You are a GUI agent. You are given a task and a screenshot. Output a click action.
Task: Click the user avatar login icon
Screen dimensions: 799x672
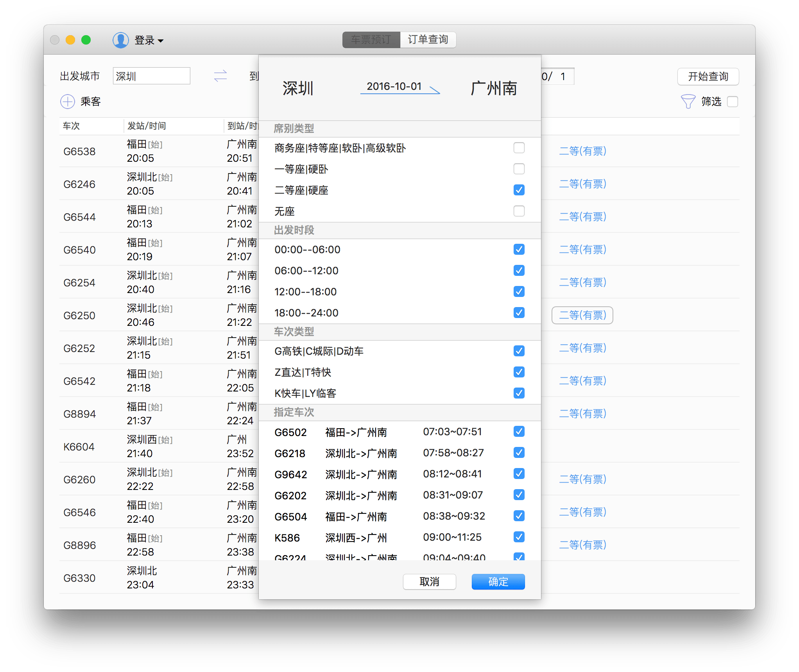[120, 40]
